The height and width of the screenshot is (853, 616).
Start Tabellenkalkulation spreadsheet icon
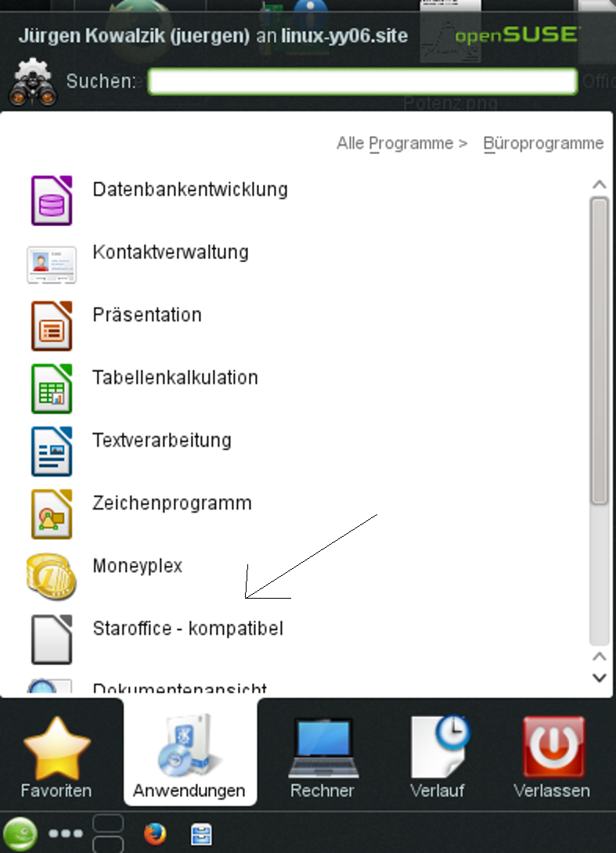52,388
